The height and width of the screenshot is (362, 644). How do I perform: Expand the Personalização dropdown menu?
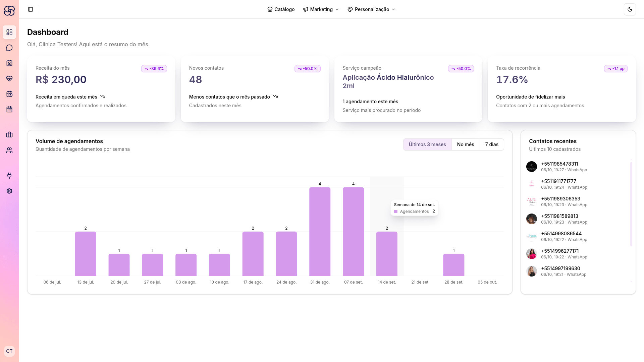pyautogui.click(x=372, y=9)
